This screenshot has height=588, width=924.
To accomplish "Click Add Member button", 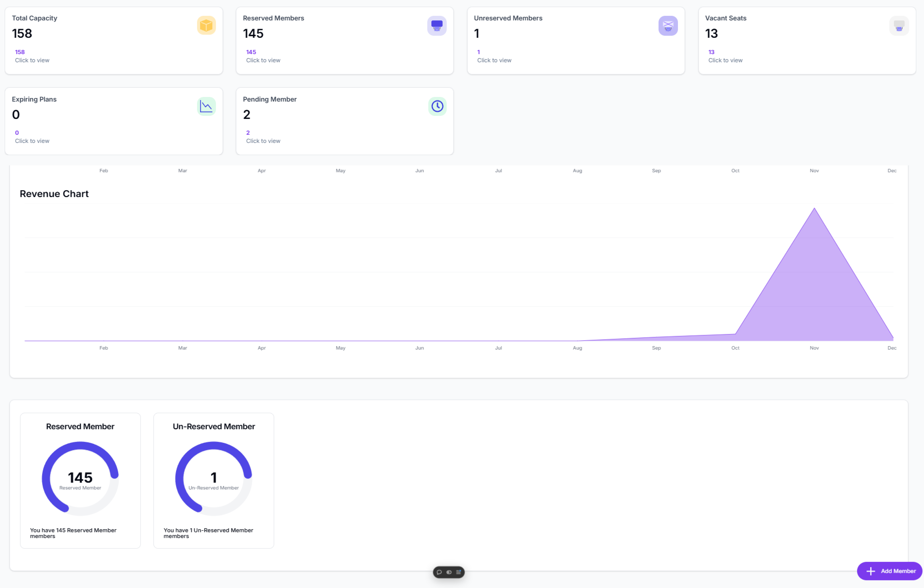I will (890, 571).
